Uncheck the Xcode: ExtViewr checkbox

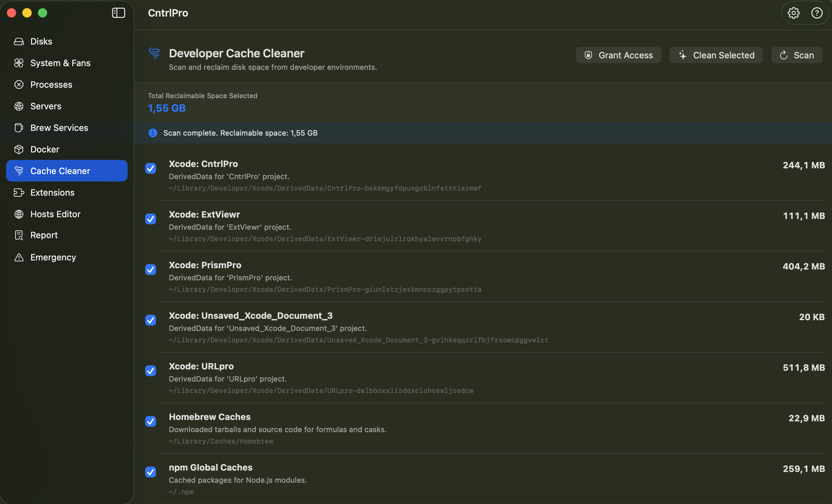click(x=151, y=219)
